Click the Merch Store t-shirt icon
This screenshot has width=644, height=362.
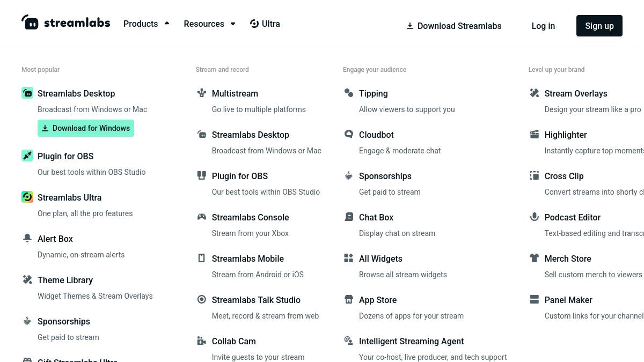click(535, 258)
